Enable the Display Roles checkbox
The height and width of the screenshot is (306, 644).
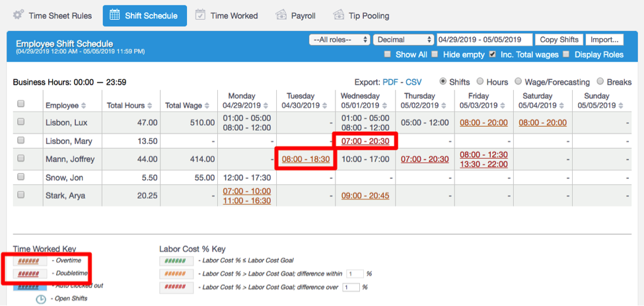click(x=566, y=54)
